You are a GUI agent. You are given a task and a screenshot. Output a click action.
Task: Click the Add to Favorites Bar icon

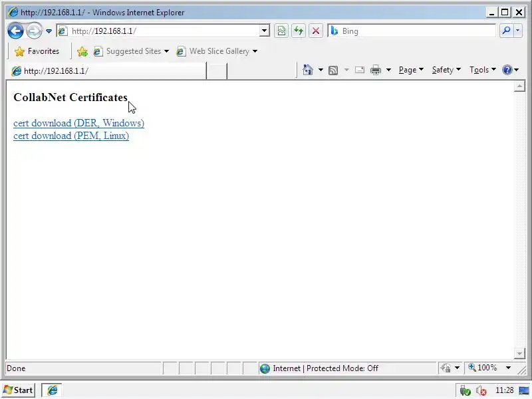[82, 51]
